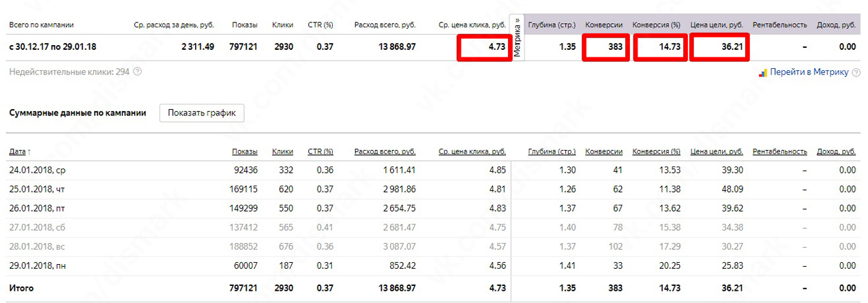Click impressions value 169115 for 25.01.2018
868x303 pixels.
[x=243, y=189]
